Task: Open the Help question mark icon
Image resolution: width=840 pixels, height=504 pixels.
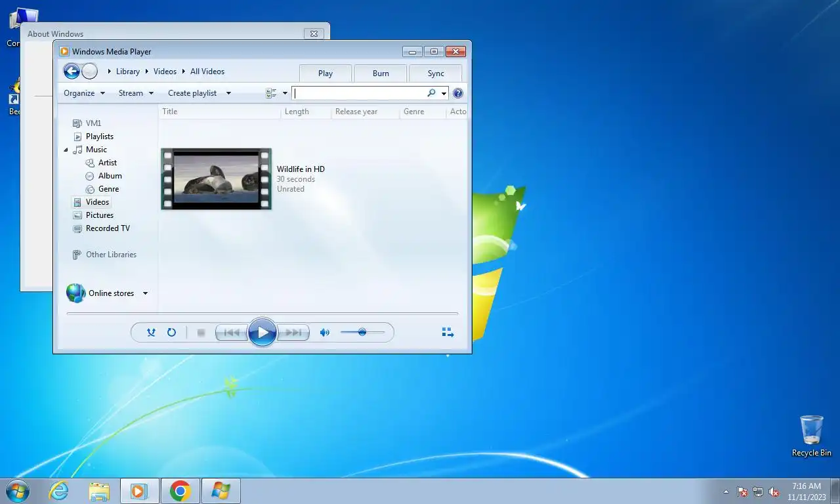Action: [458, 93]
